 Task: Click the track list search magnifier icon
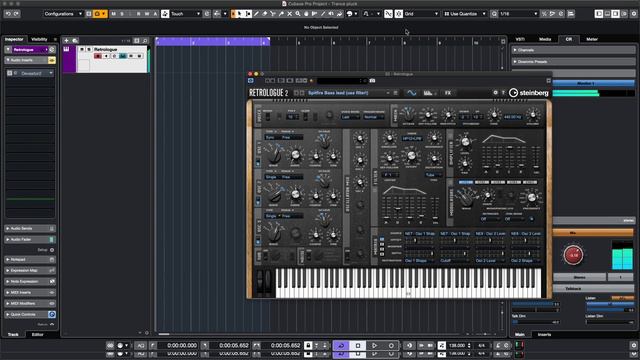145,40
